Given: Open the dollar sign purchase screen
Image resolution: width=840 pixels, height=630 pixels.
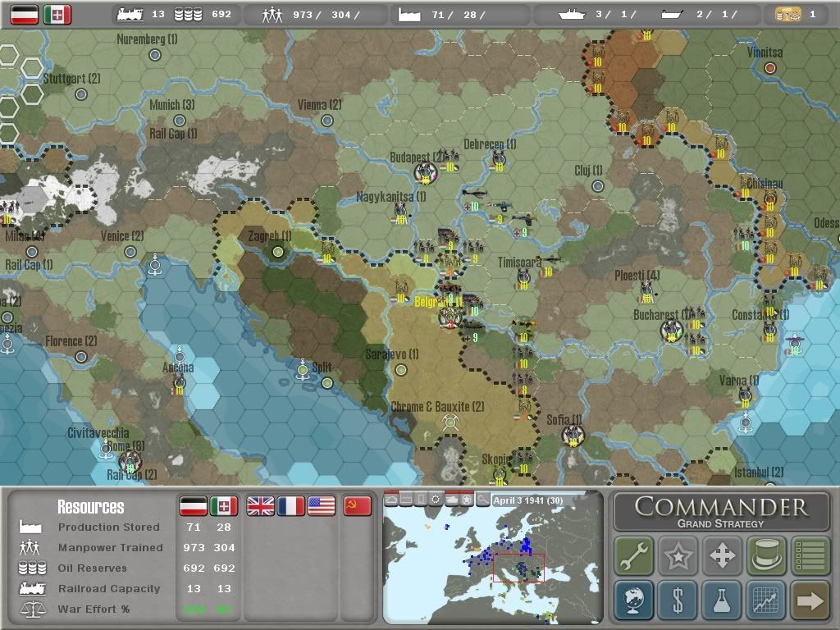Looking at the screenshot, I should coord(678,600).
